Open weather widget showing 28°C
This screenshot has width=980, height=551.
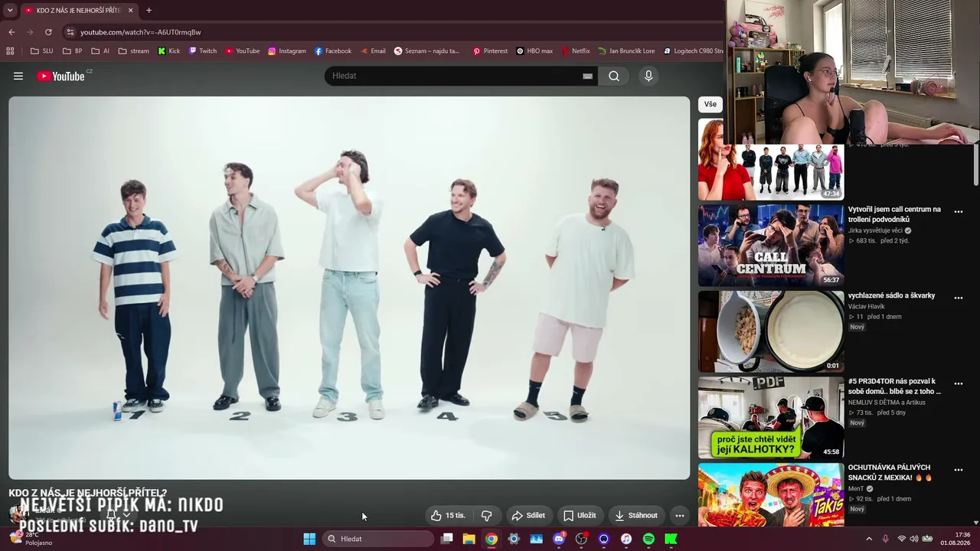pos(29,539)
